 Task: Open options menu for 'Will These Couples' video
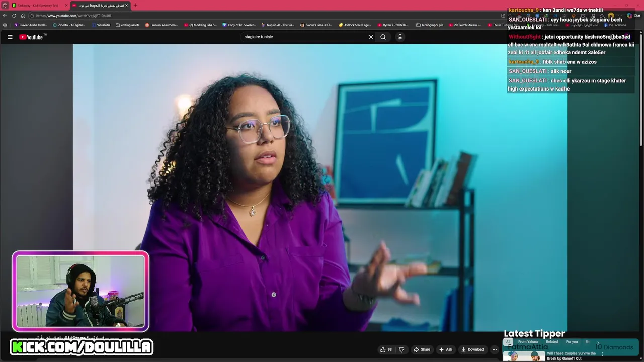point(602,354)
